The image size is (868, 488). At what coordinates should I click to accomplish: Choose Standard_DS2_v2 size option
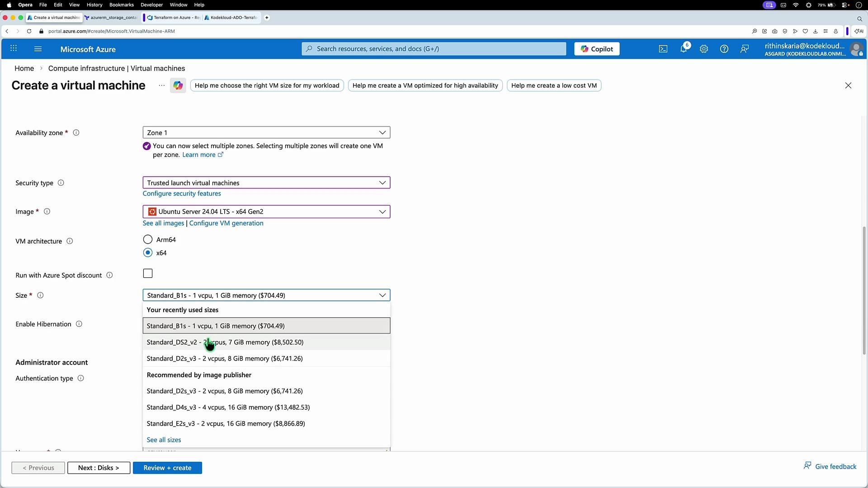pos(266,342)
